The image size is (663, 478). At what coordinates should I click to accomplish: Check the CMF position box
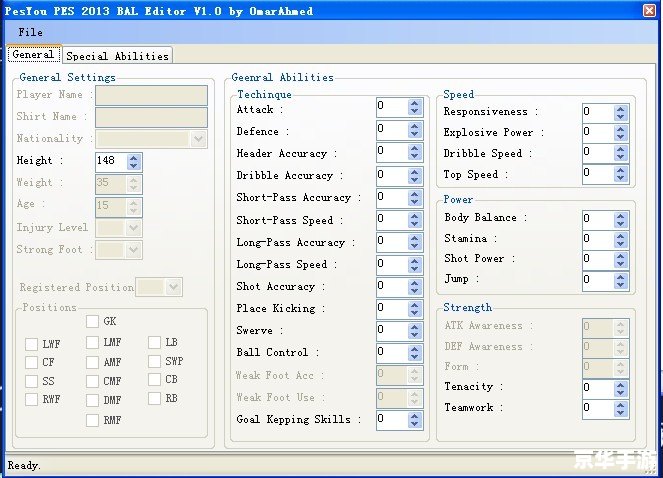pyautogui.click(x=92, y=381)
